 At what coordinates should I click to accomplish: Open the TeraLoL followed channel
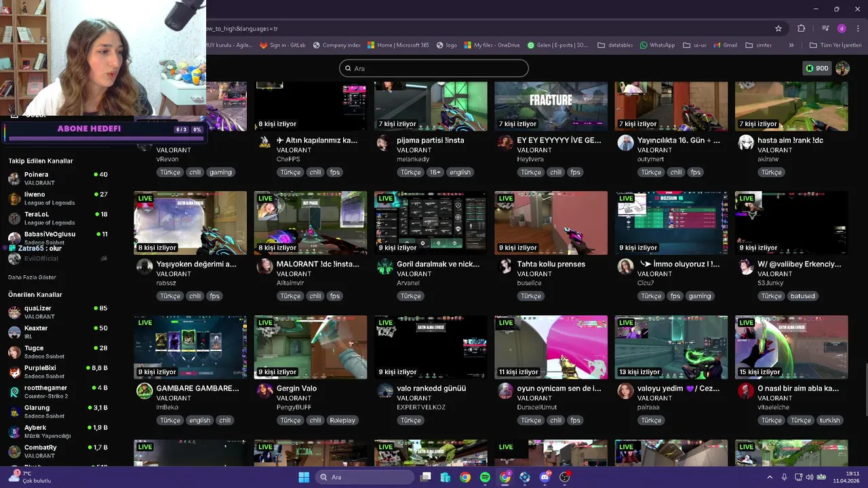point(58,218)
